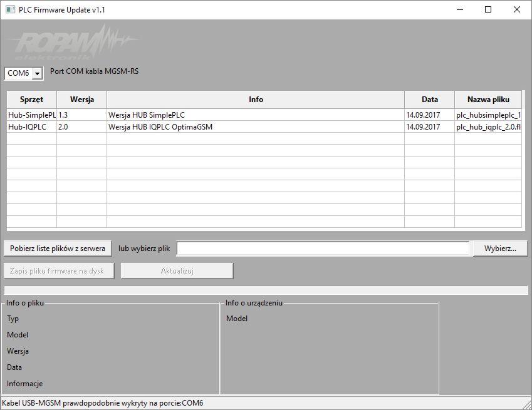Click the 'Nazwa pliku' column header
Screen dimensions: 532x410
[488, 100]
